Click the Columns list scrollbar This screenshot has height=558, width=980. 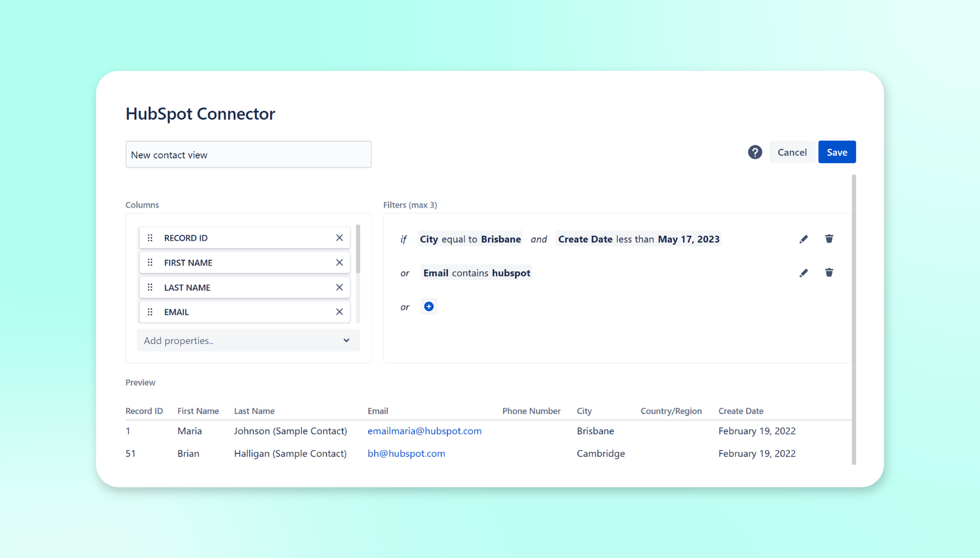pyautogui.click(x=358, y=249)
